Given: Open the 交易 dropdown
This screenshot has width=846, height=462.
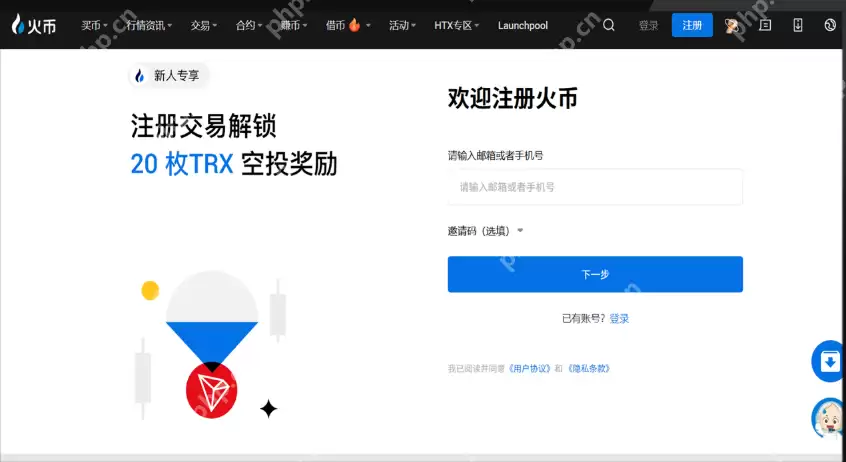Looking at the screenshot, I should click(203, 25).
